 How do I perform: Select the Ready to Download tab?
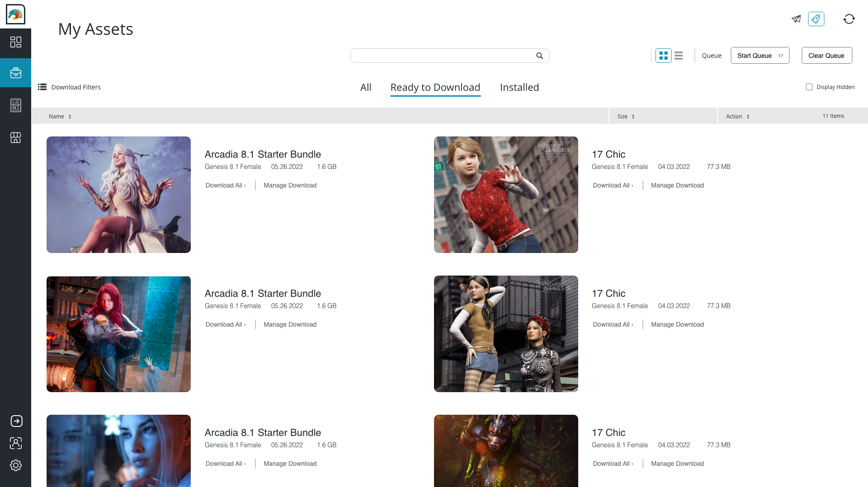(x=435, y=87)
